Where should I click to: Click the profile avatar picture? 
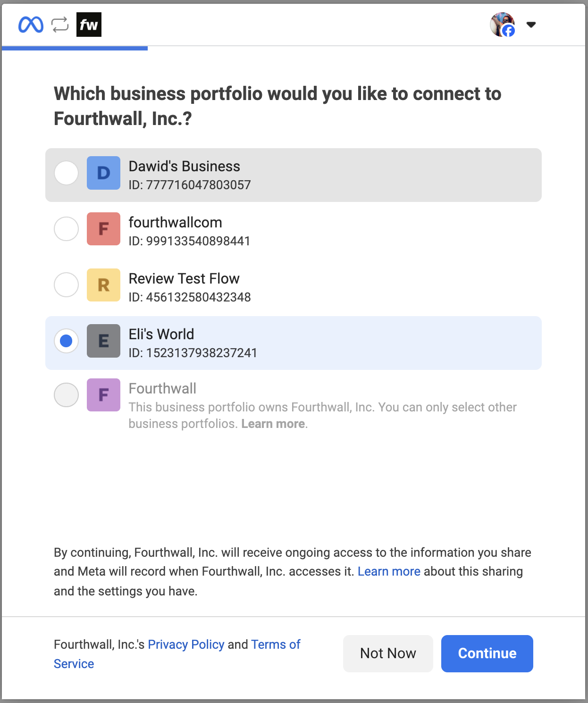502,25
